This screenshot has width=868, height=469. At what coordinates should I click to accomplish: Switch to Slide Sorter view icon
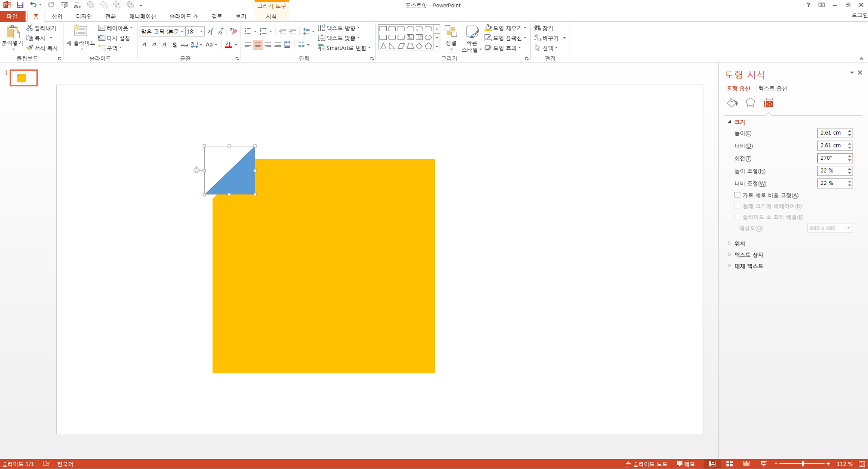[730, 464]
